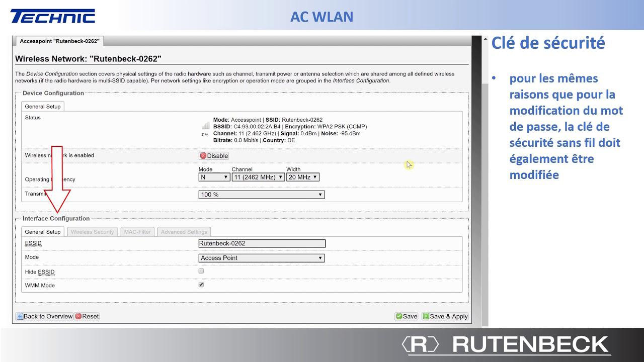Image resolution: width=644 pixels, height=362 pixels.
Task: Open the Access Point mode dropdown
Action: [x=262, y=258]
